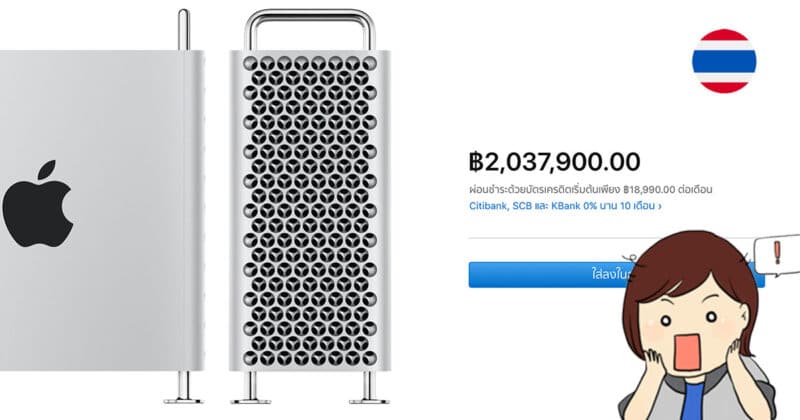The height and width of the screenshot is (420, 800).
Task: Select the Mac Pro front lattice grille
Action: [310, 211]
